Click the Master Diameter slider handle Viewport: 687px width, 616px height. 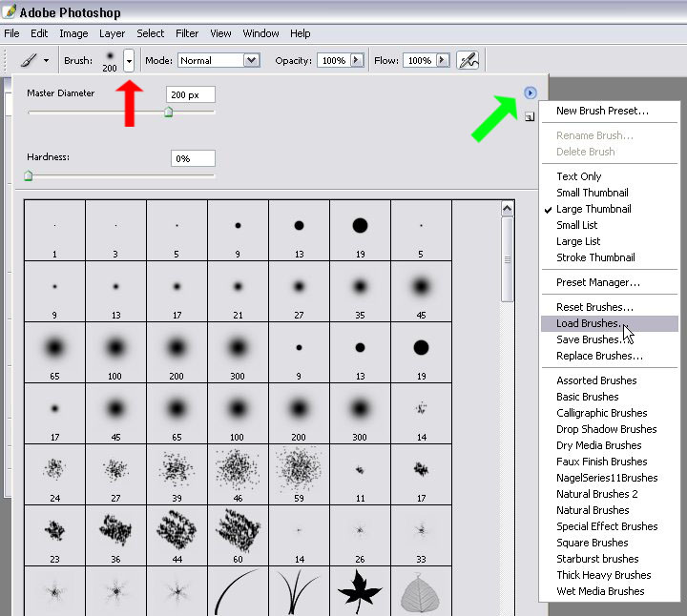pyautogui.click(x=168, y=113)
